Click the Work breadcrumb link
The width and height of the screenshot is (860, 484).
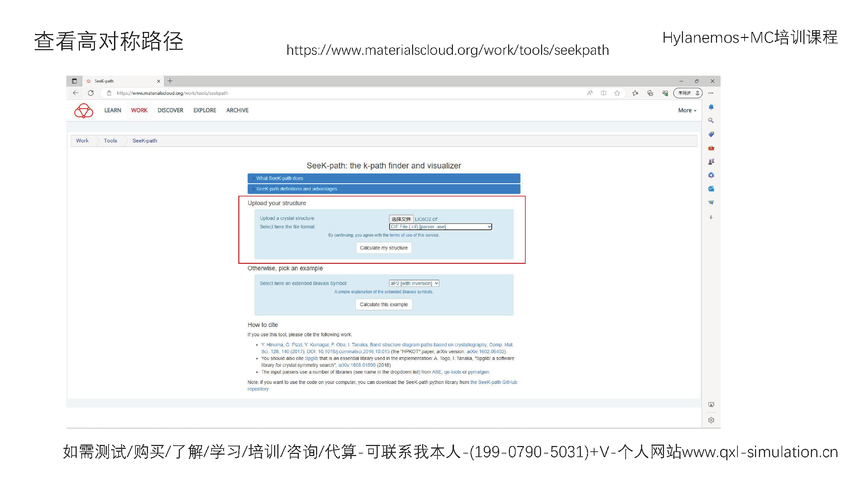pos(82,140)
